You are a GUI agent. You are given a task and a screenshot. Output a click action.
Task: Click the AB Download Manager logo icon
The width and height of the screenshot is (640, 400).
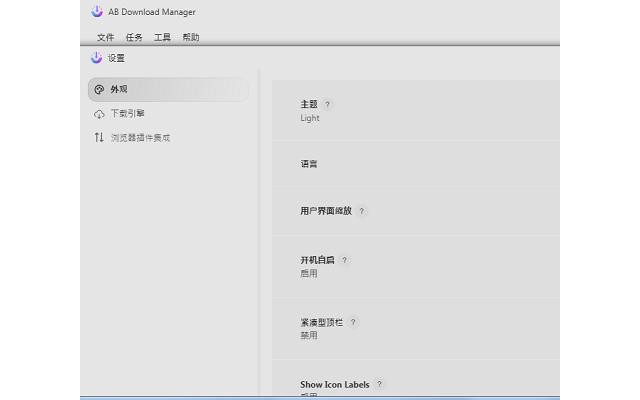point(97,11)
